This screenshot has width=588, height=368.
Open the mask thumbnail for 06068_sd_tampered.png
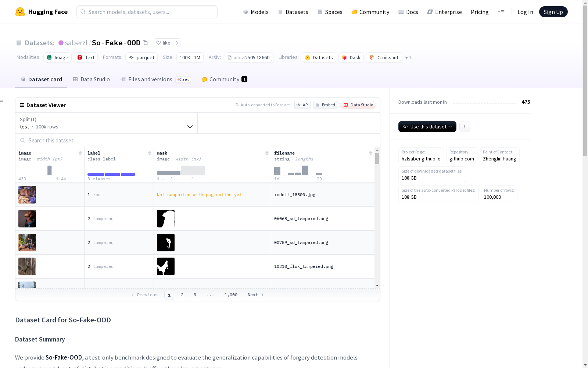click(x=166, y=219)
